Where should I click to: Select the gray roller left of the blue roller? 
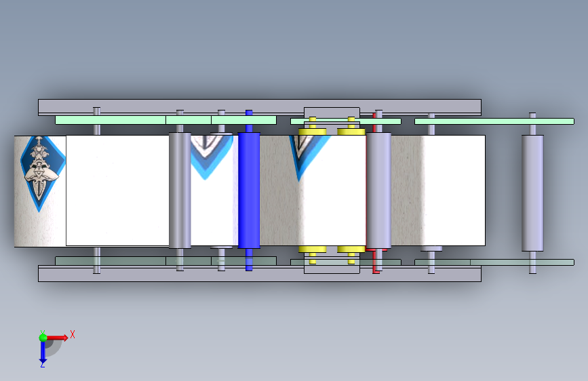[180, 190]
